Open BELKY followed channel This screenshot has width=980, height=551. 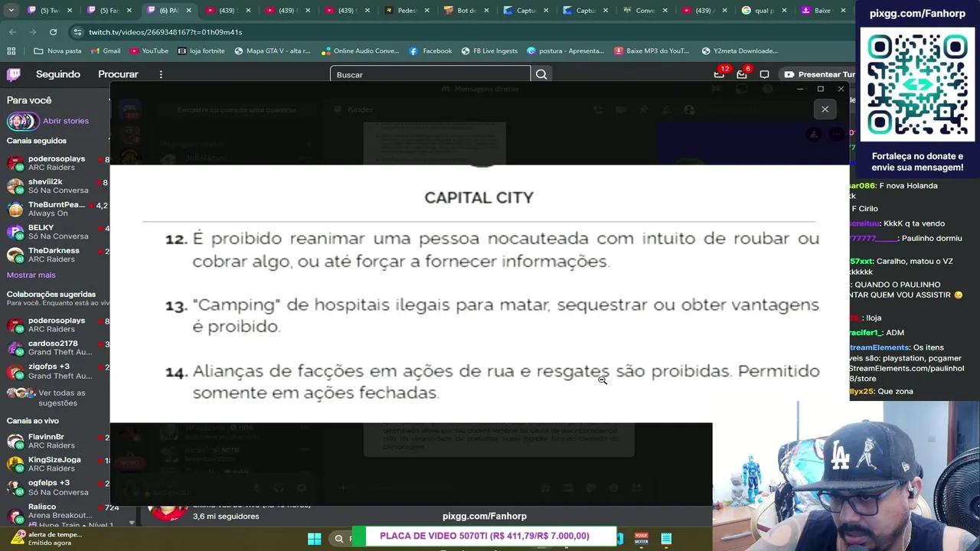[55, 232]
